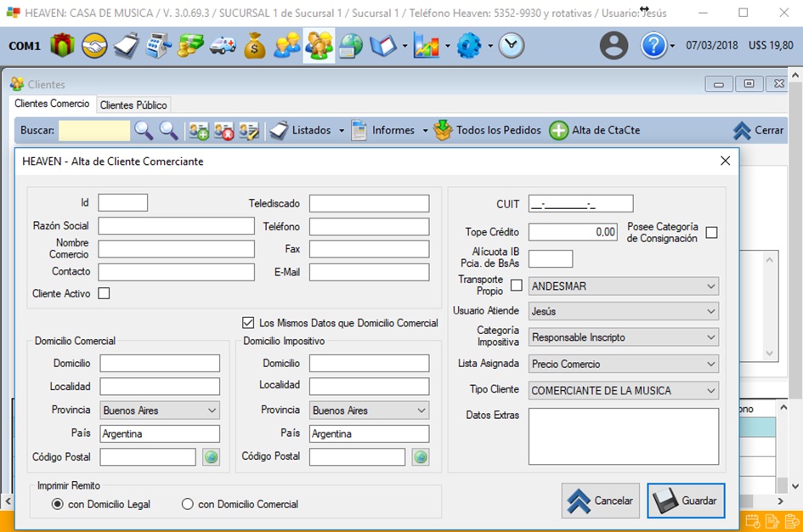Viewport: 803px width, 532px height.
Task: Open the bar chart statistics icon
Action: tap(427, 46)
